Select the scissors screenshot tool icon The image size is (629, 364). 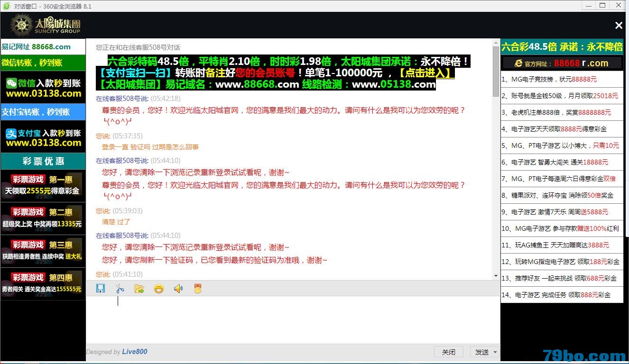(x=120, y=288)
